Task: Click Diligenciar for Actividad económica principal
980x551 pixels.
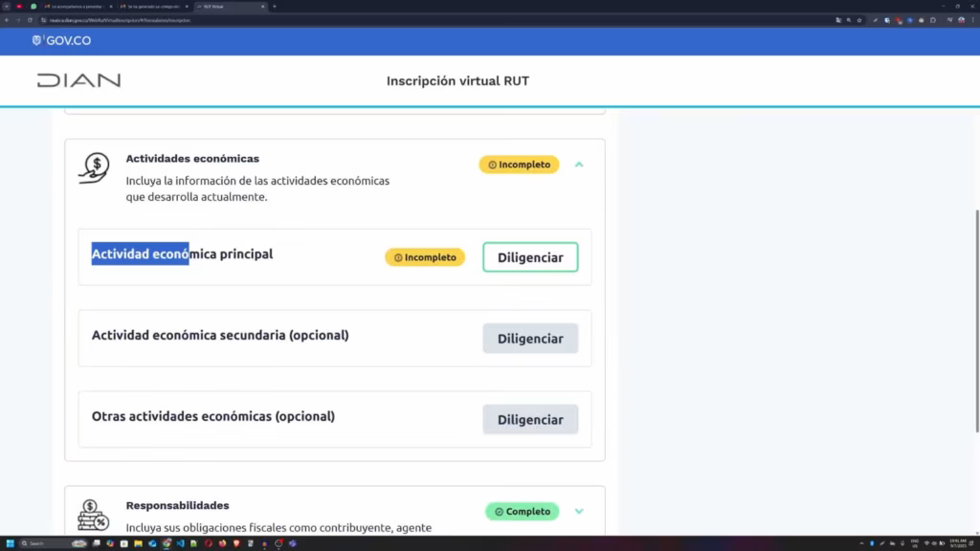Action: click(x=530, y=257)
